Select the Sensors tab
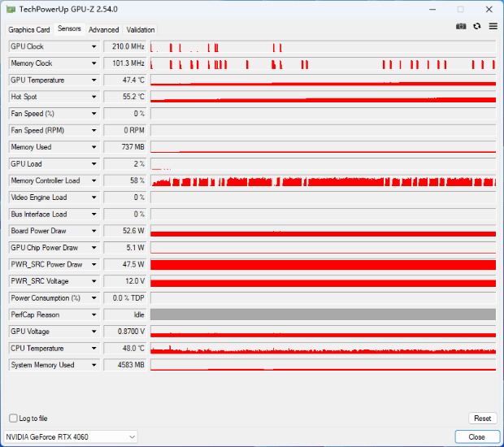Viewport: 504px width, 447px height. click(x=69, y=28)
